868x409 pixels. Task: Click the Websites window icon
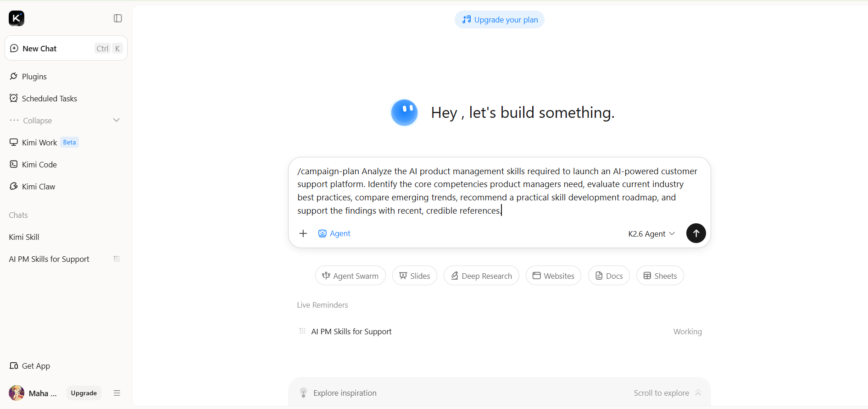[x=536, y=276]
